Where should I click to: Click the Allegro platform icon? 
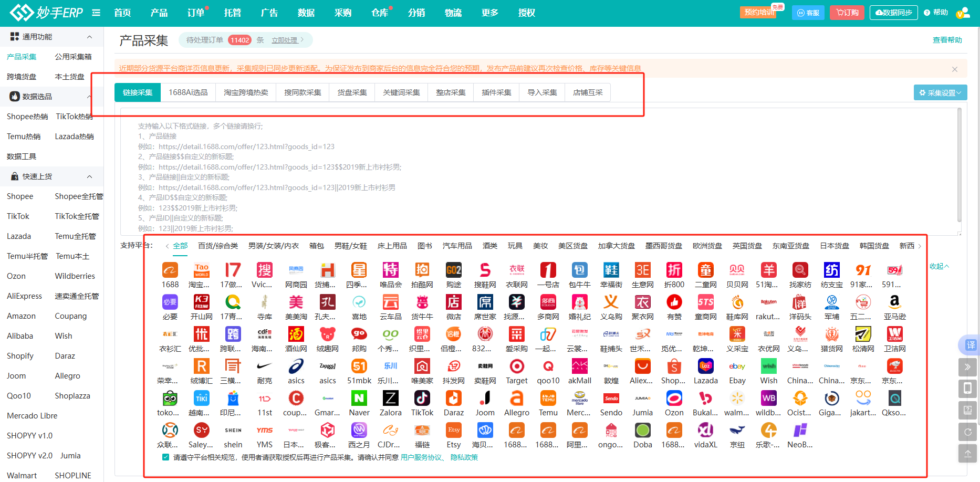[x=516, y=399]
